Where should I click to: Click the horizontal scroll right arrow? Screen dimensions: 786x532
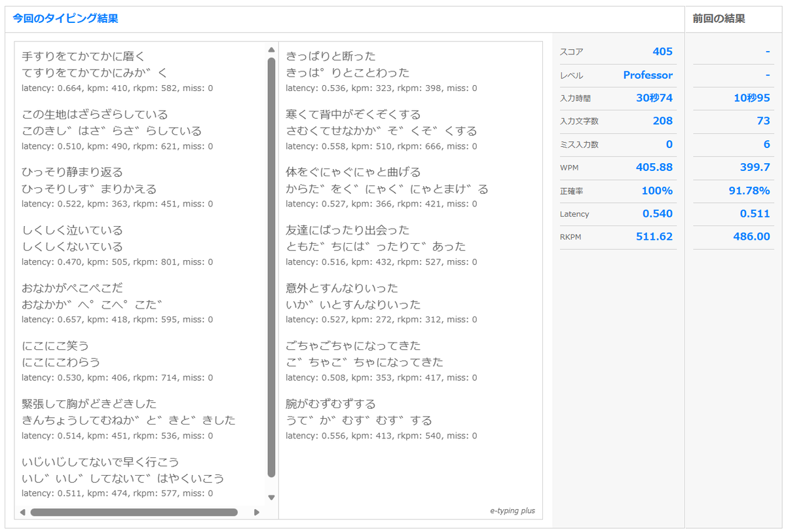(x=257, y=512)
